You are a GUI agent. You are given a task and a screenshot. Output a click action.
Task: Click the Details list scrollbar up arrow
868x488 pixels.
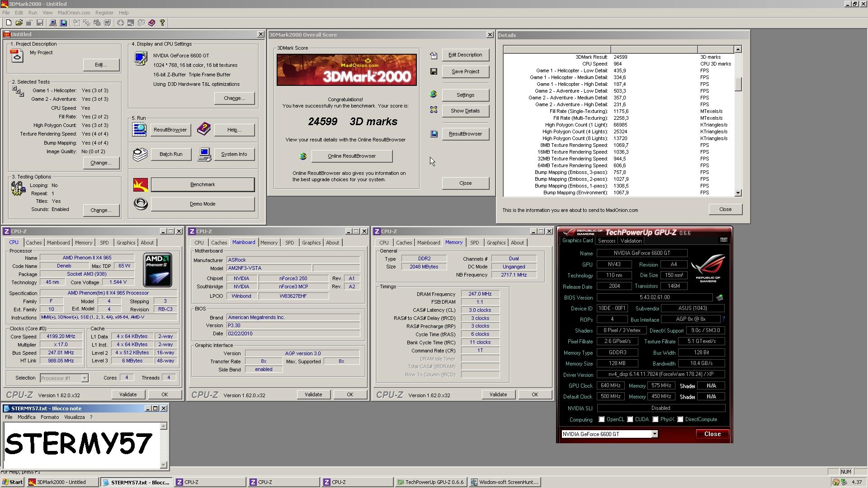738,49
